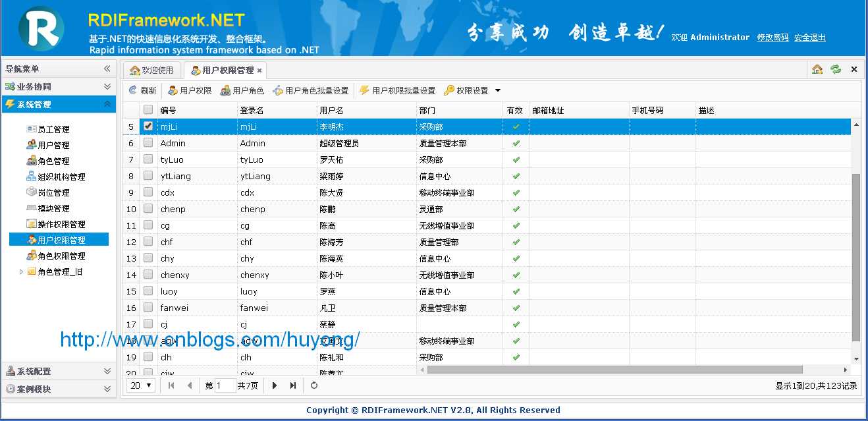Open 操作权限管理 in the tree
868x421 pixels.
point(61,224)
